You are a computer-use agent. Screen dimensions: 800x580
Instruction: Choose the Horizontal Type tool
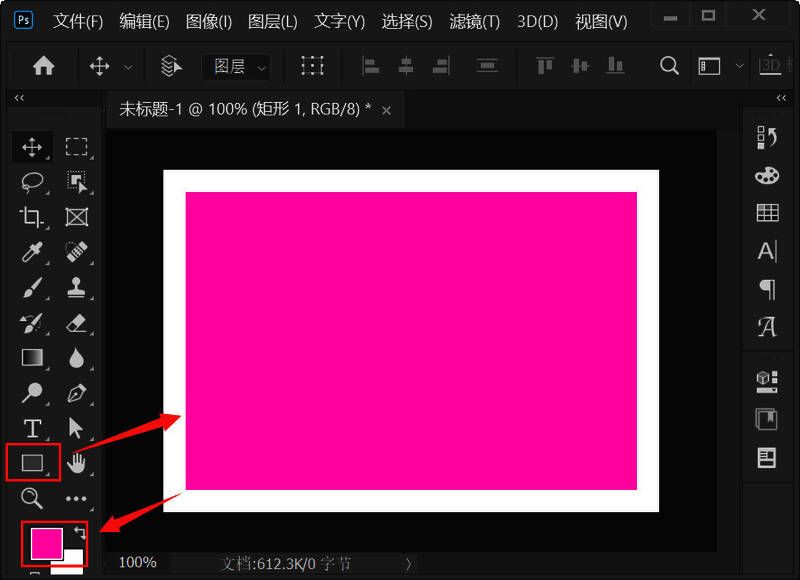pos(31,428)
